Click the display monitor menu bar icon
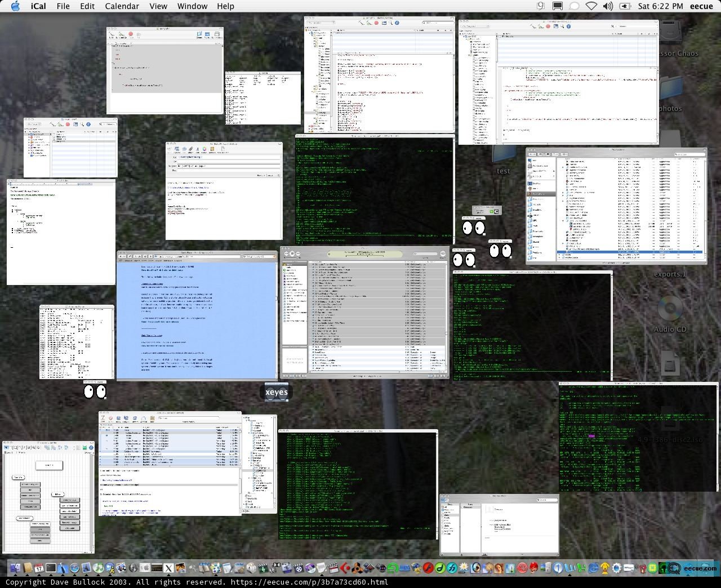 point(557,6)
